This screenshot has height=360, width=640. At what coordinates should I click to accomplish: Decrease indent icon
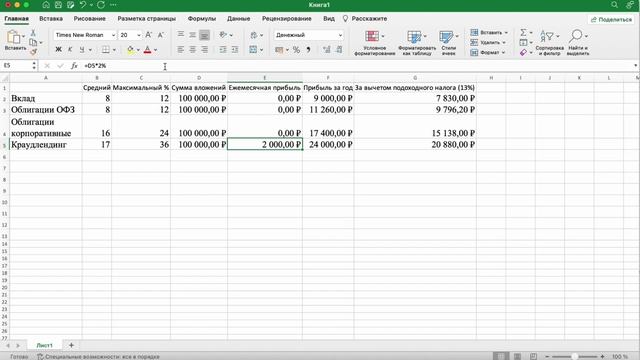223,49
